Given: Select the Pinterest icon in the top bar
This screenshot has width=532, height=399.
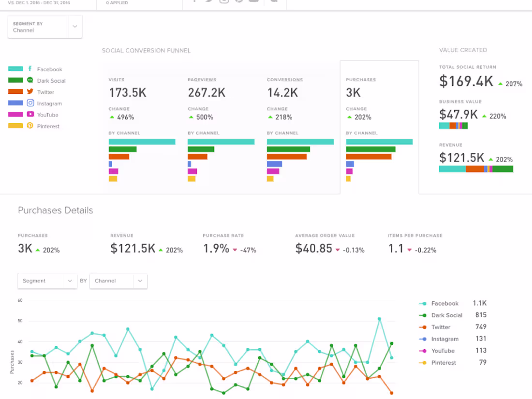Looking at the screenshot, I should (238, 1).
